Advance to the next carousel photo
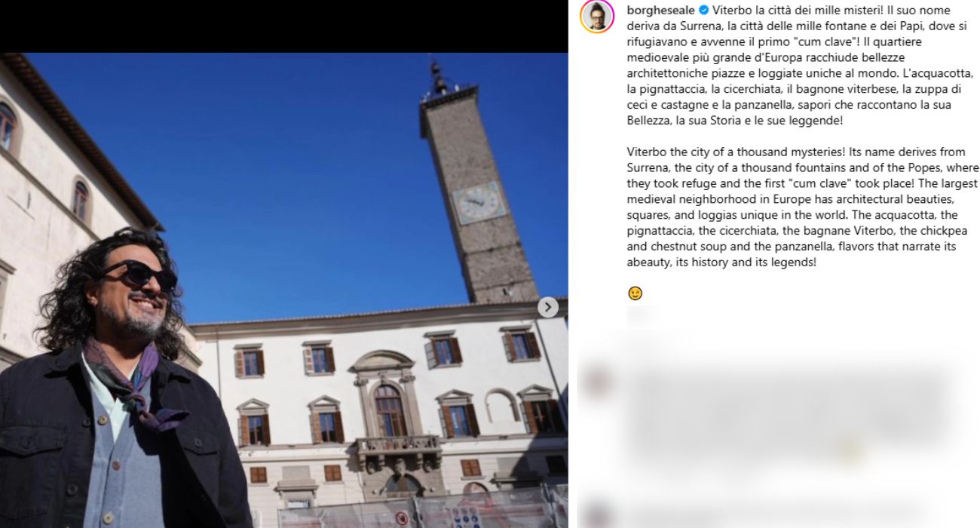Screen dimensions: 980x528 click(548, 307)
